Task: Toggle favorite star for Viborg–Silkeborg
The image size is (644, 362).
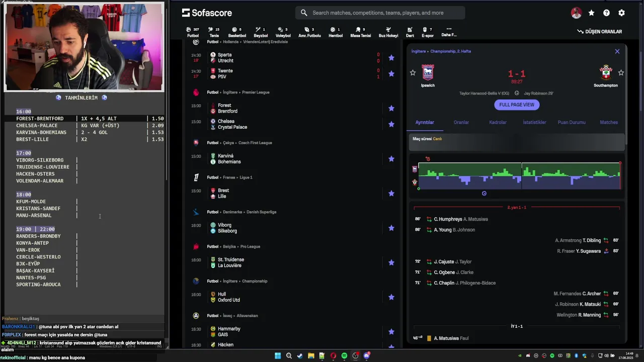Action: point(391,228)
